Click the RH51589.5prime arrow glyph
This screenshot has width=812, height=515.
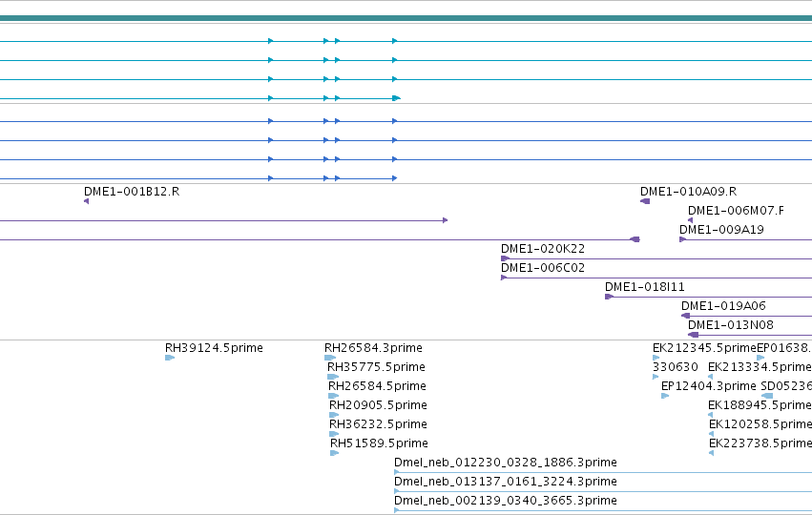tap(335, 453)
